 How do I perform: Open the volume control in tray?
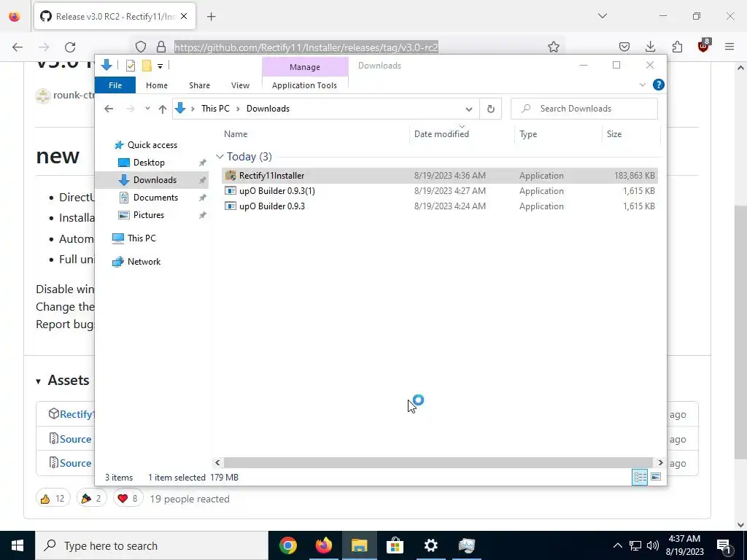click(653, 545)
